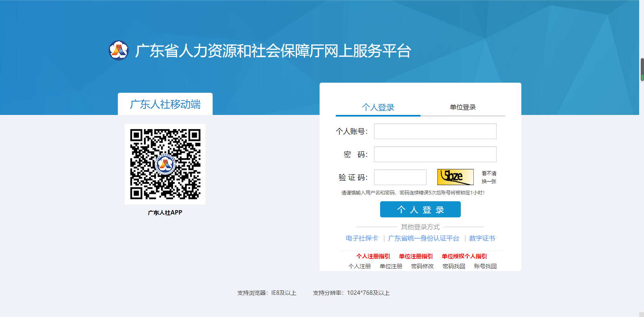Click 看不清换一张 to change captcha
Image resolution: width=644 pixels, height=317 pixels.
click(x=489, y=177)
